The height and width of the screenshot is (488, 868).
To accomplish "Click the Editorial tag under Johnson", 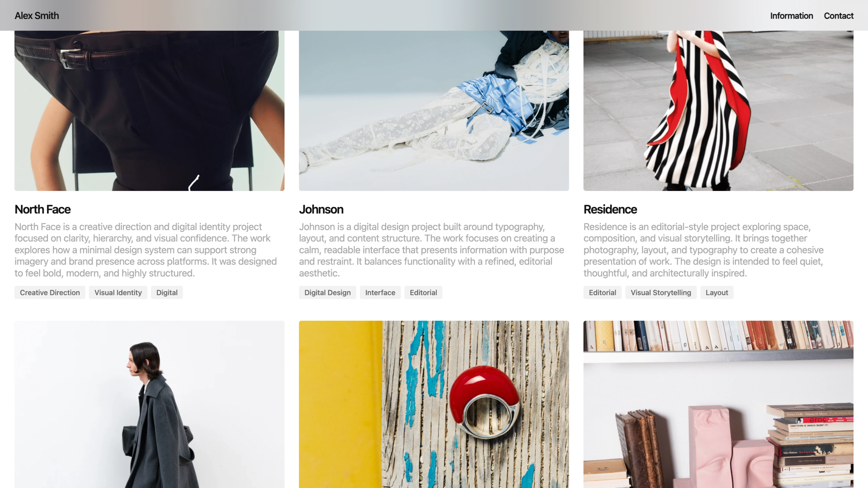I will pyautogui.click(x=423, y=292).
